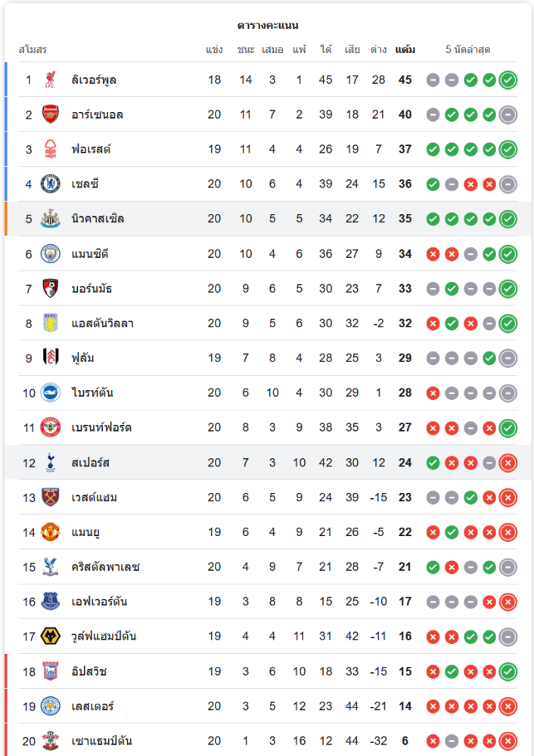Click the Wolverhampton wolf crest icon
534x756 pixels.
51,636
